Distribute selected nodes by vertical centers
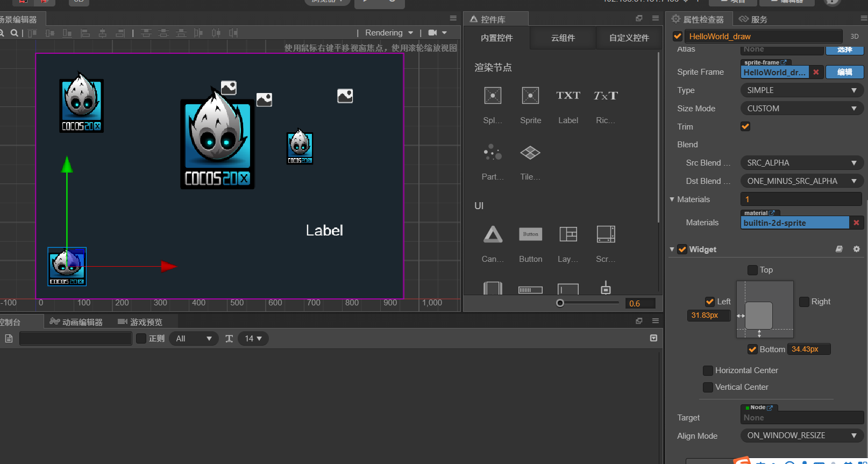The width and height of the screenshot is (868, 464). coord(163,33)
